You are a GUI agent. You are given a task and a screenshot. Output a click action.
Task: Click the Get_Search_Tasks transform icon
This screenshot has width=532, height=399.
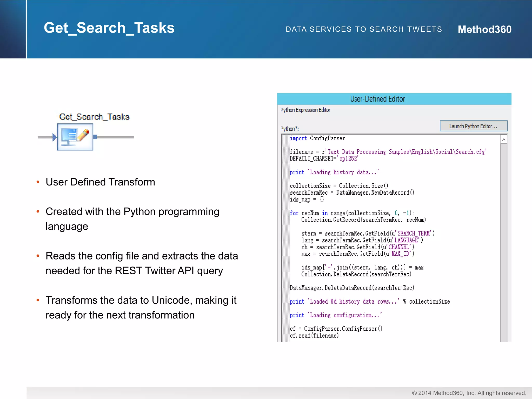[x=75, y=137]
